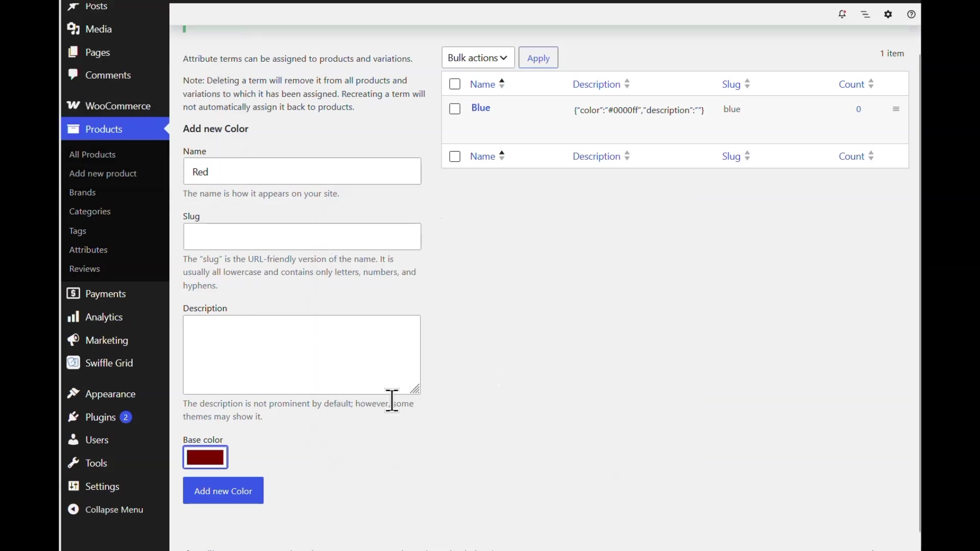Focus the Name input containing Red
The height and width of the screenshot is (551, 980).
(x=302, y=171)
